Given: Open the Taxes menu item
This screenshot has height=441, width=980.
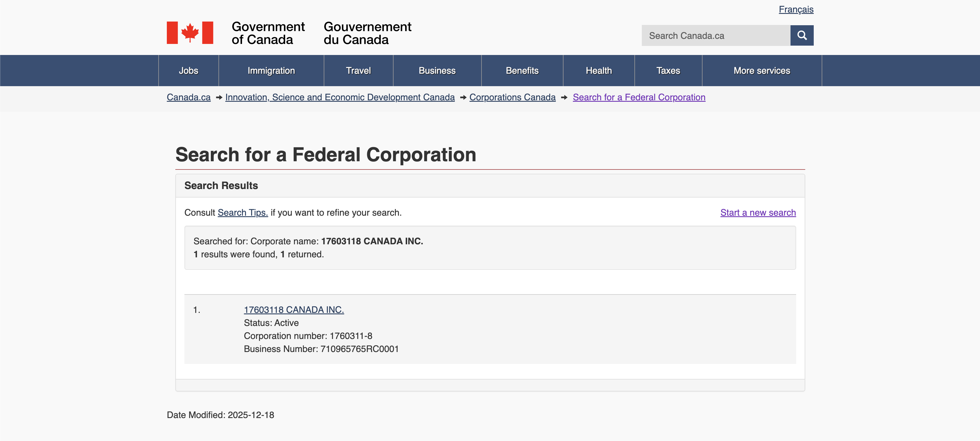Looking at the screenshot, I should (668, 71).
